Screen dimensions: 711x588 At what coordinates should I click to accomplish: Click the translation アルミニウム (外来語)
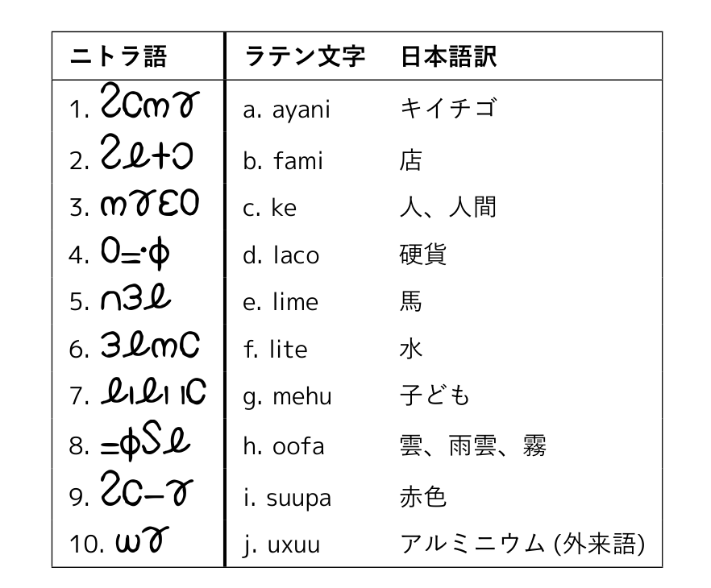click(x=522, y=545)
